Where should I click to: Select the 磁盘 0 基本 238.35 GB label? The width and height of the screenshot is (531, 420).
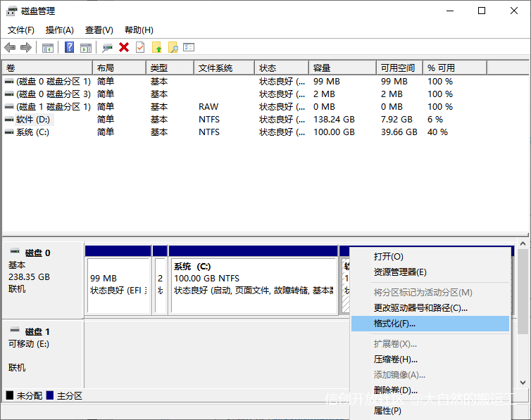43,280
